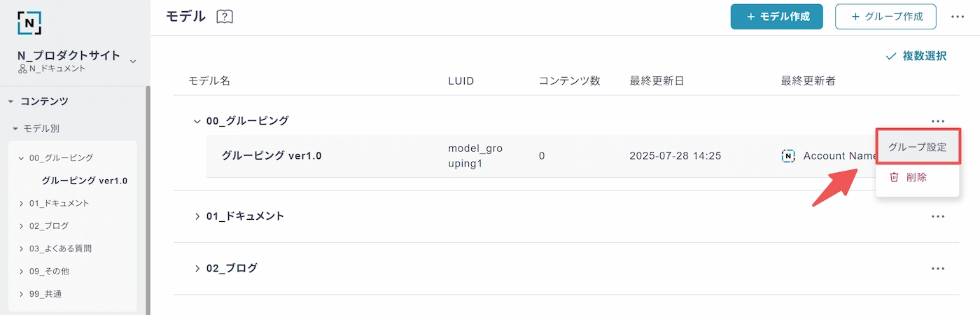The width and height of the screenshot is (980, 315).
Task: Open the help book icon beside モデル
Action: 225,17
